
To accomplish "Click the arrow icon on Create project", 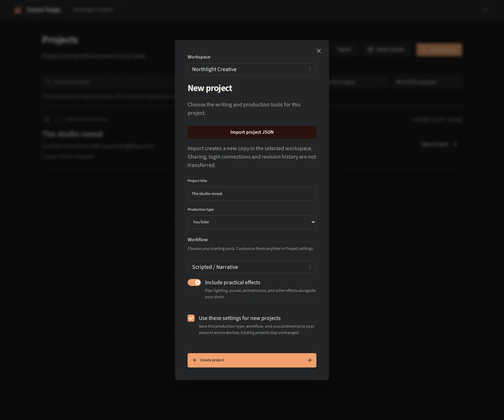I will point(309,360).
